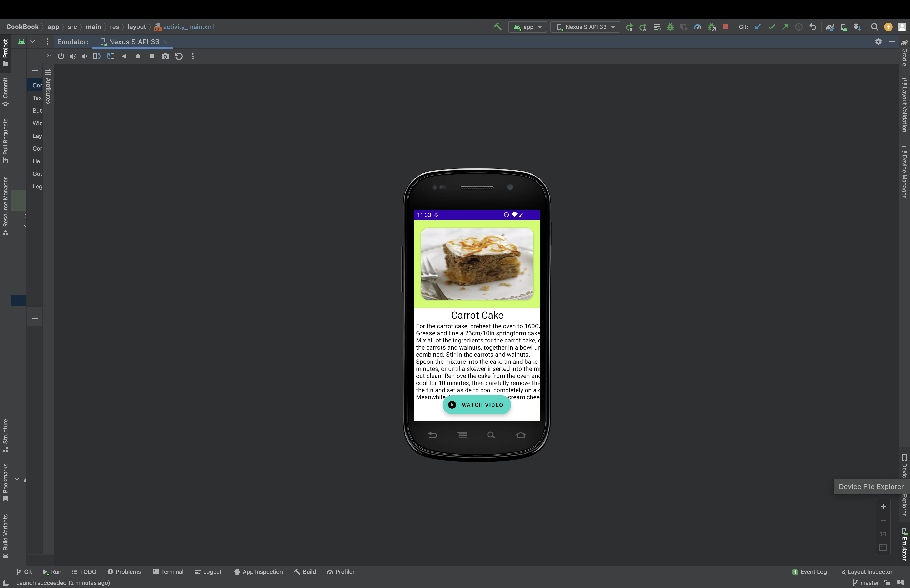
Task: Click the emulator volume up icon
Action: (x=73, y=57)
